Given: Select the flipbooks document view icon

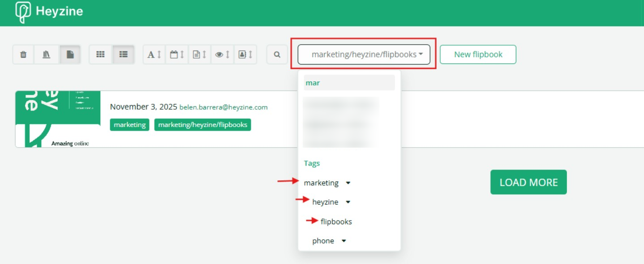Looking at the screenshot, I should [x=70, y=55].
